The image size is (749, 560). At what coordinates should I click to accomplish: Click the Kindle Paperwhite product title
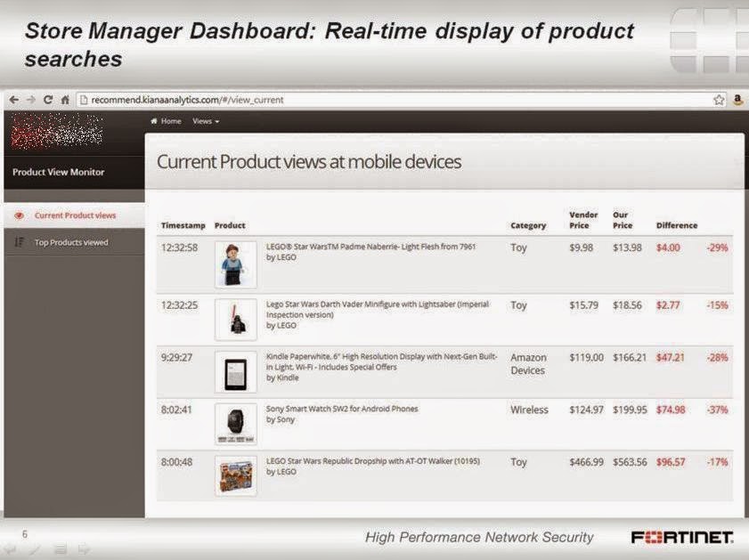point(382,361)
